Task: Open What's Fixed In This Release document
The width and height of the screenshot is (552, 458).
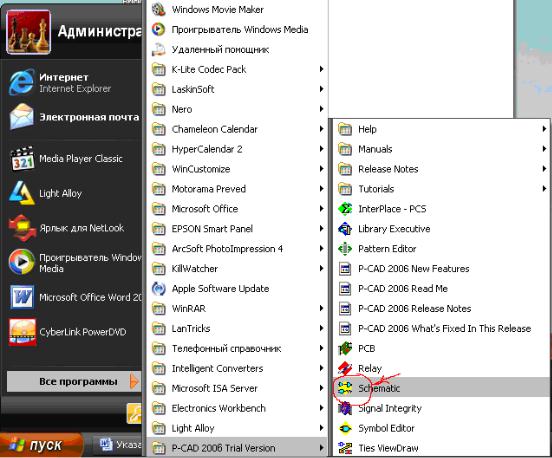Action: 441,328
